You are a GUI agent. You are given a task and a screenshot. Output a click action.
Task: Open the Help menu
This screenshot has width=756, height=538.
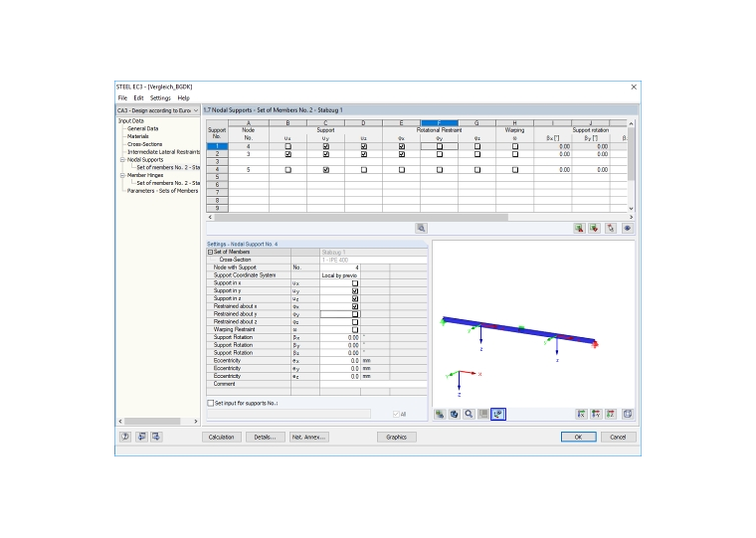(183, 97)
